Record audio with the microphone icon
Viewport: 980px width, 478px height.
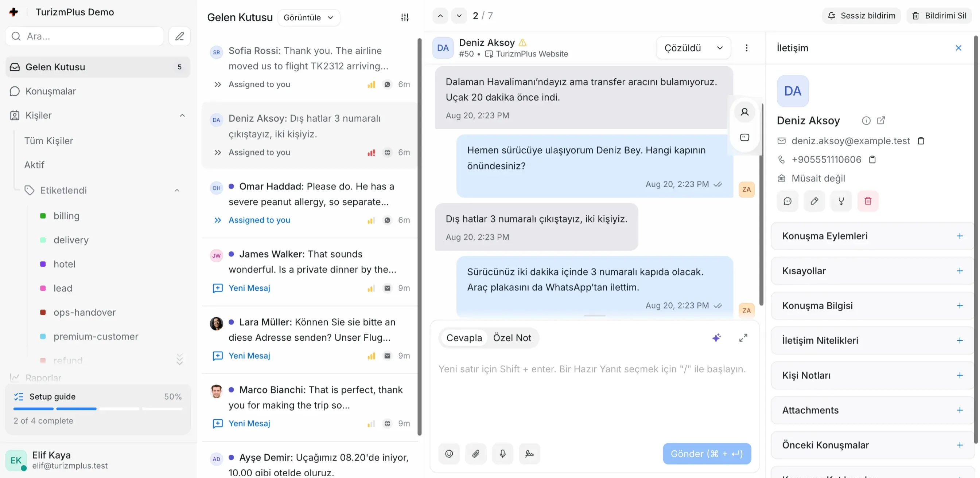click(502, 454)
